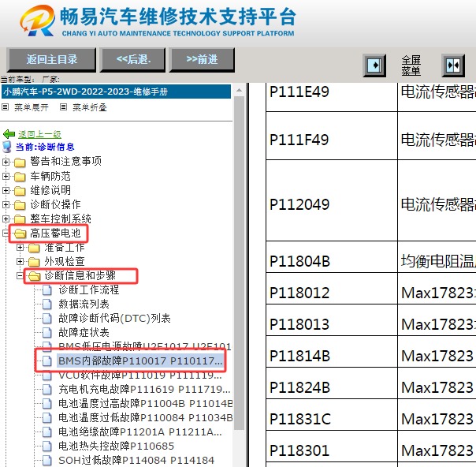The width and height of the screenshot is (476, 467).
Task: Open BMS内部故障P110017 entry
Action: click(x=140, y=361)
